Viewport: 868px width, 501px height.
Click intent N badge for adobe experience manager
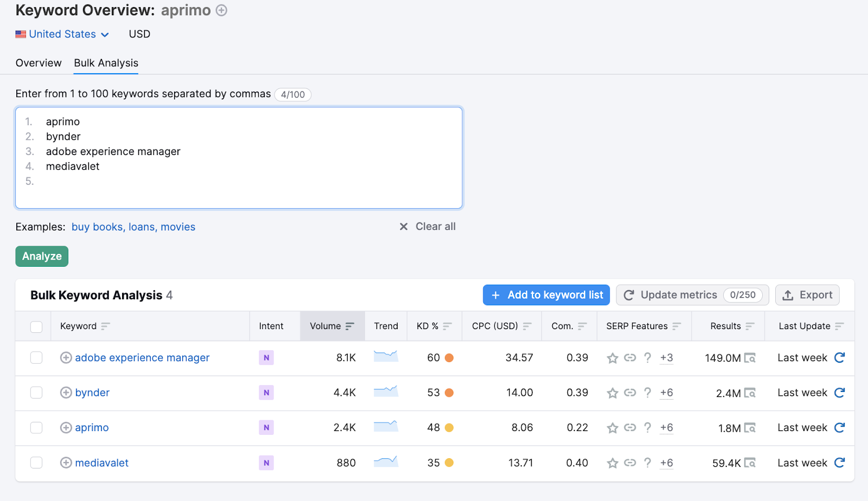coord(266,358)
